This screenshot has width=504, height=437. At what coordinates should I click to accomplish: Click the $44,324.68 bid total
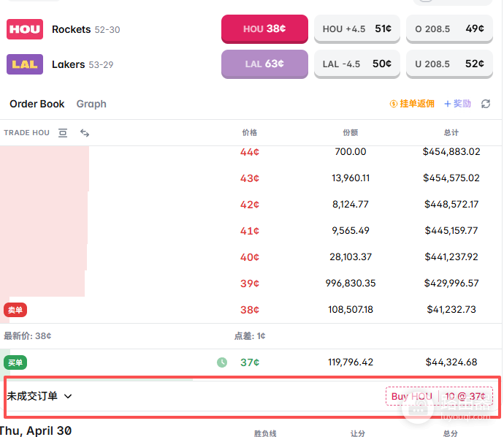451,362
